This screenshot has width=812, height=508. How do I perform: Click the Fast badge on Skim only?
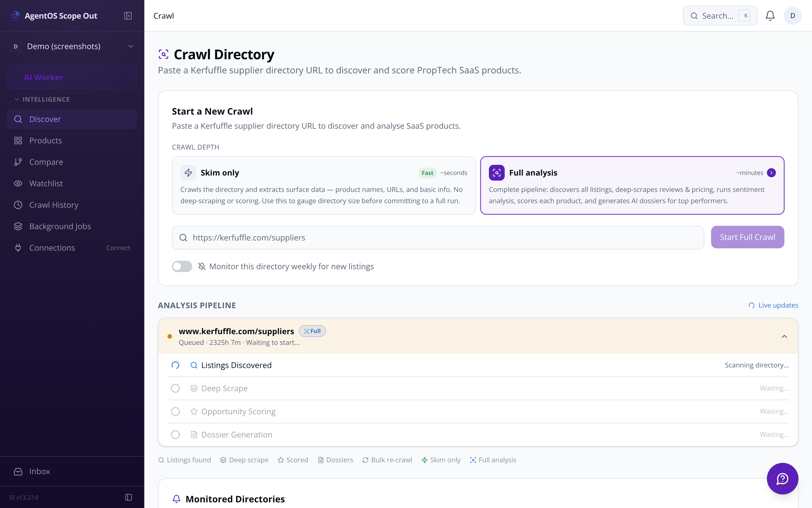pos(427,173)
